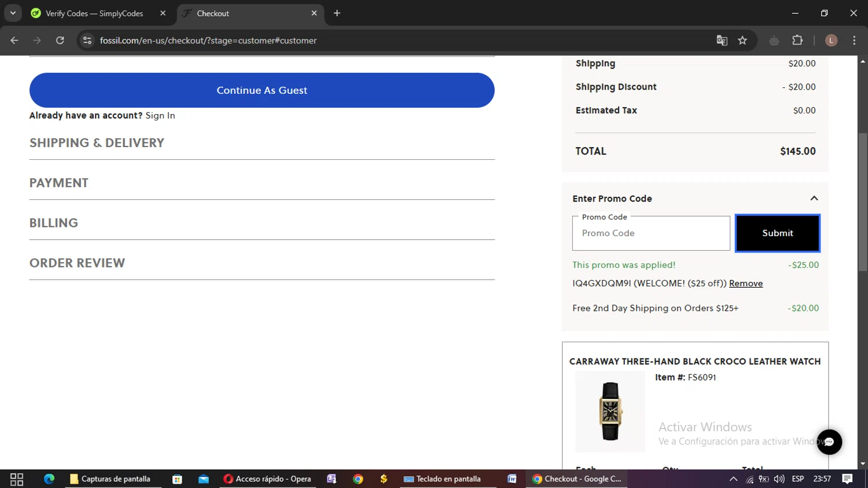This screenshot has height=488, width=868.
Task: Open Word from the taskbar
Action: pyautogui.click(x=512, y=479)
